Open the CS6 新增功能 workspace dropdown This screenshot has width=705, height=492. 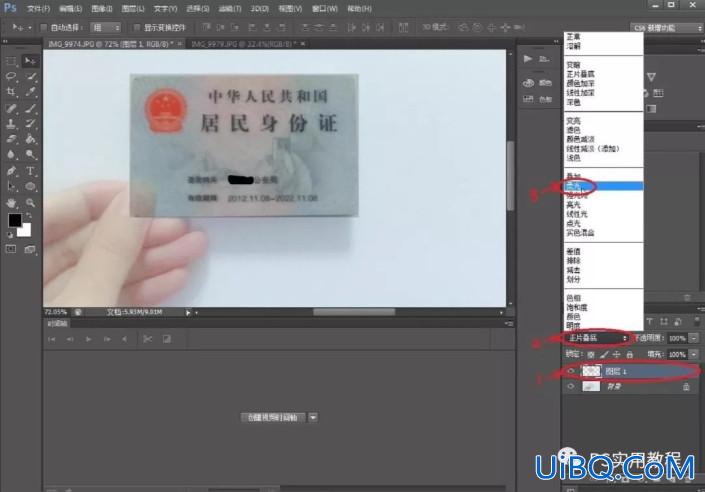tap(667, 28)
